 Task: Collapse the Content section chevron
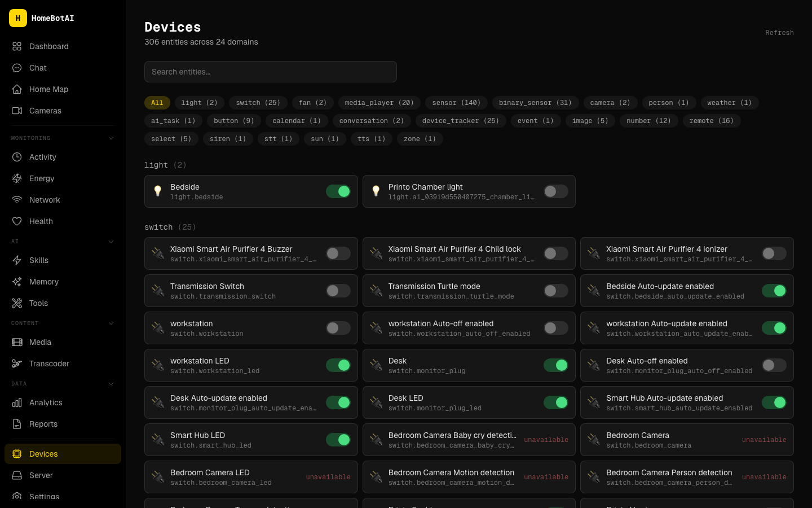(111, 323)
